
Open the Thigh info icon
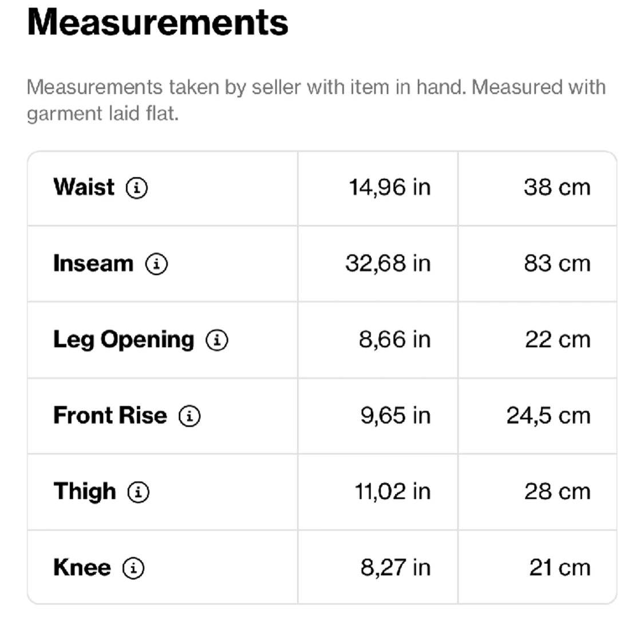[x=139, y=492]
